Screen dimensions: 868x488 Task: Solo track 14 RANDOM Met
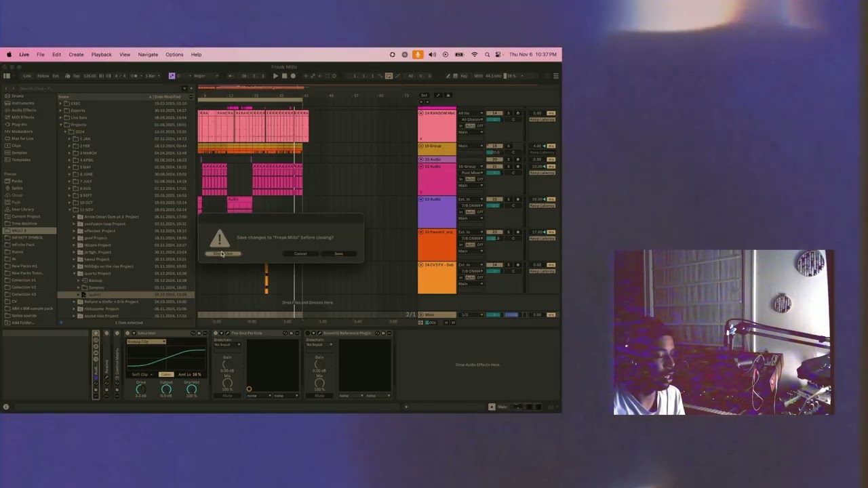[x=510, y=113]
